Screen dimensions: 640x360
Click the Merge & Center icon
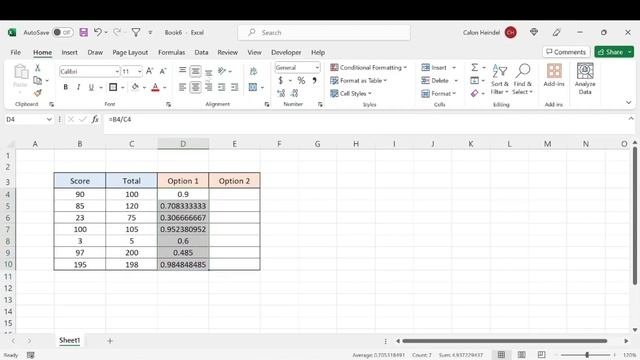pos(253,87)
